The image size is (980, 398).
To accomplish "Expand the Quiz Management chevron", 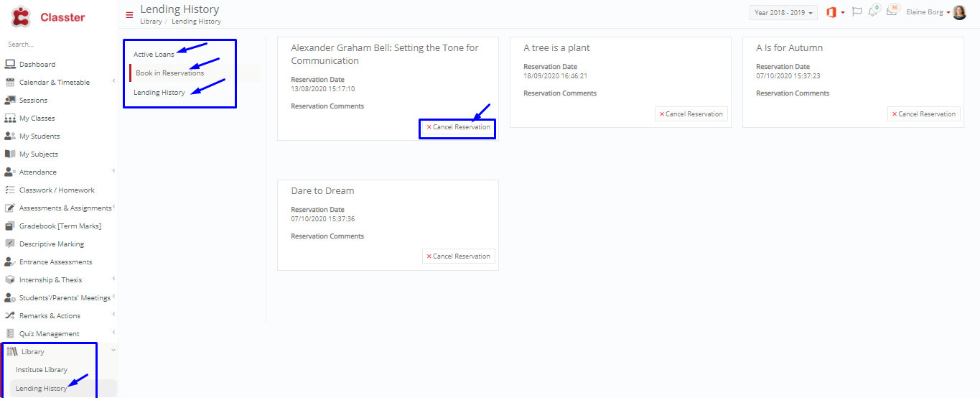I will 113,333.
